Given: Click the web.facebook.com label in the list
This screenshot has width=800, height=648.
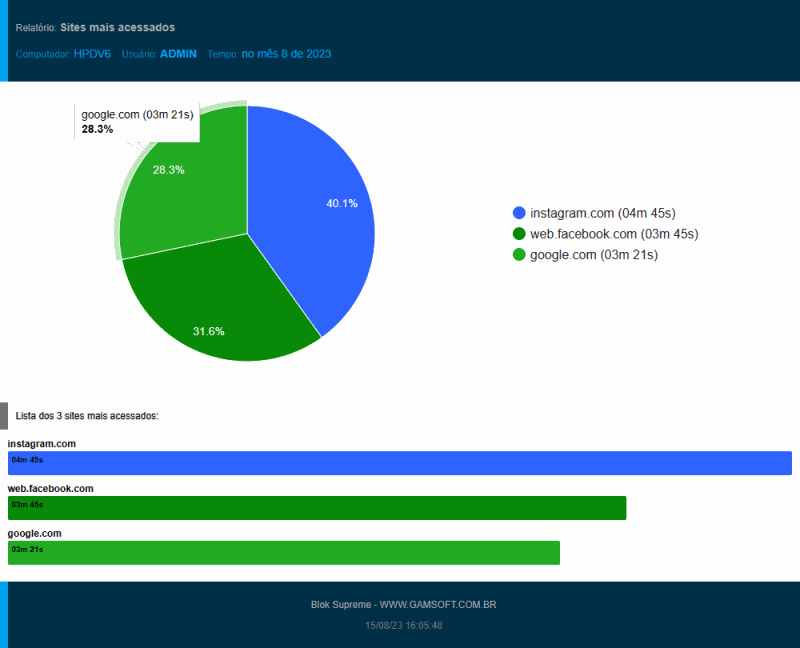Looking at the screenshot, I should pyautogui.click(x=51, y=488).
